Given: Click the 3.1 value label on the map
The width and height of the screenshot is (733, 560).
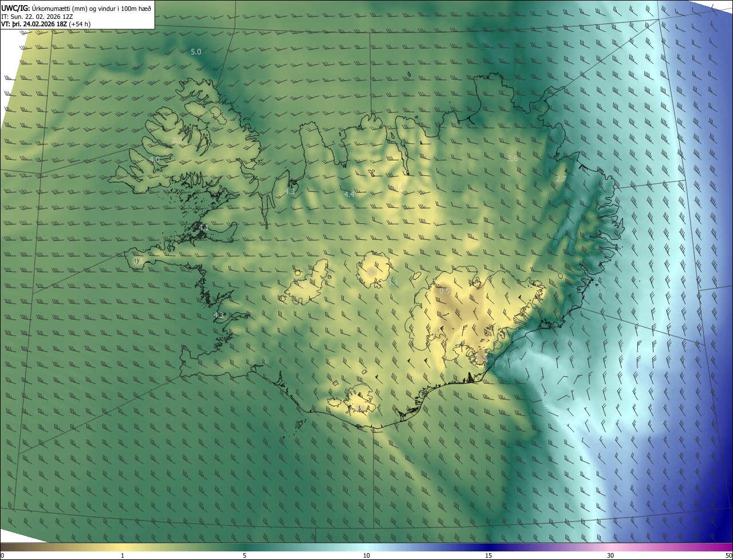Looking at the screenshot, I should 392,282.
